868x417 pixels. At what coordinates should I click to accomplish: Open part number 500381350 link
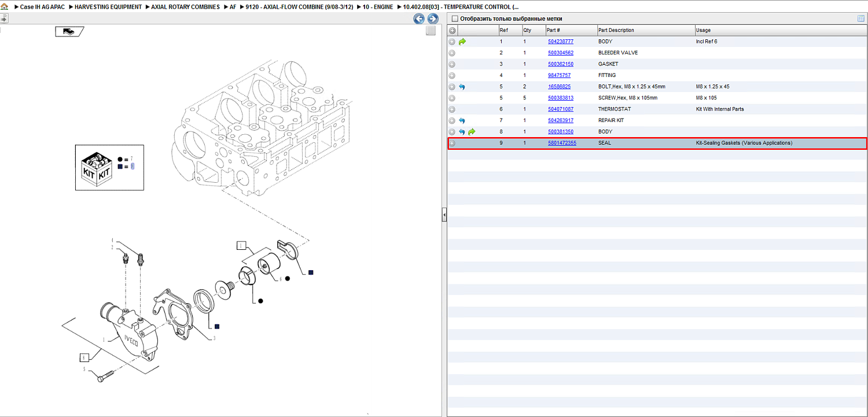coord(561,132)
